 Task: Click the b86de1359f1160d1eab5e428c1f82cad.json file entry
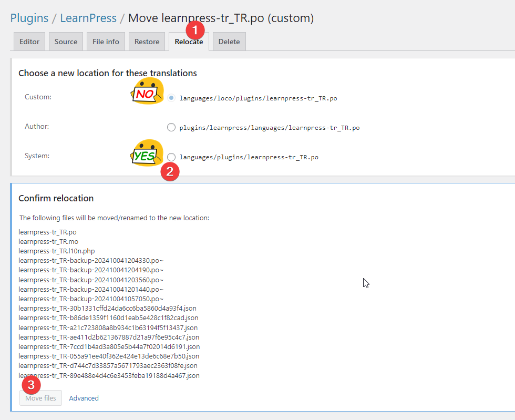coord(108,318)
